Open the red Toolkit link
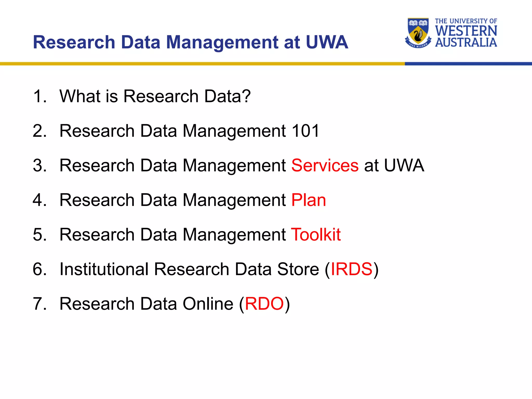Screen dimensions: 532x399 coord(316,235)
